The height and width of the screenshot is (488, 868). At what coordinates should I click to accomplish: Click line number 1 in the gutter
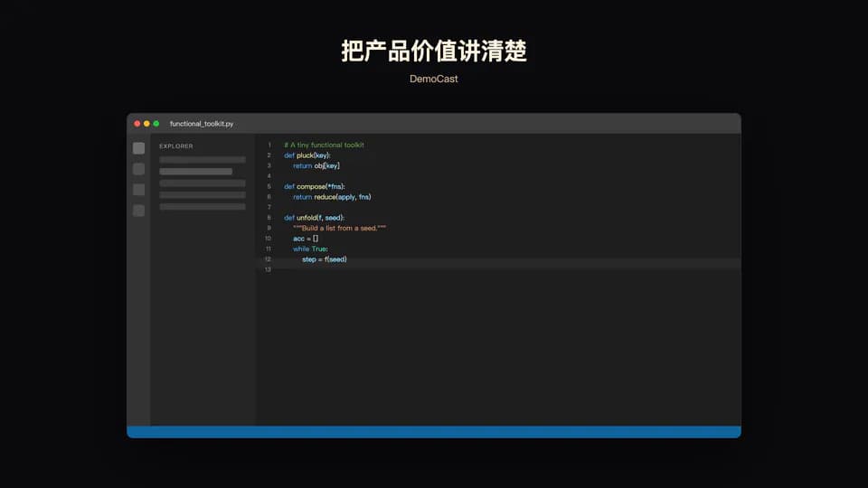269,145
